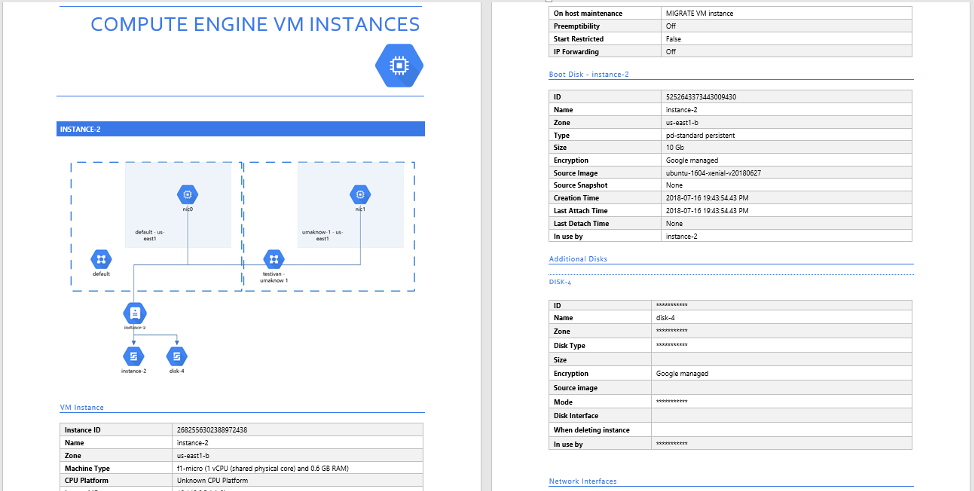Image resolution: width=974 pixels, height=491 pixels.
Task: Select the nic1 network interface icon
Action: pyautogui.click(x=360, y=195)
